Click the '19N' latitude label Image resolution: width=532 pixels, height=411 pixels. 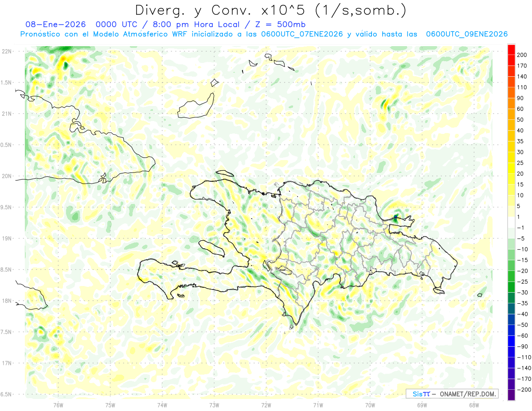point(6,239)
